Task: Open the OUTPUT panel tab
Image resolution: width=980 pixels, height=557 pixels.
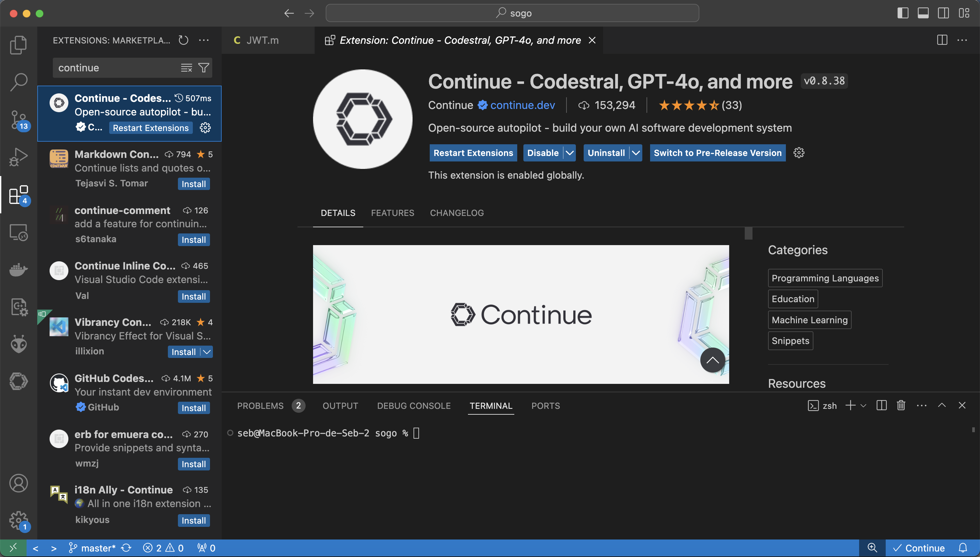Action: pos(340,406)
